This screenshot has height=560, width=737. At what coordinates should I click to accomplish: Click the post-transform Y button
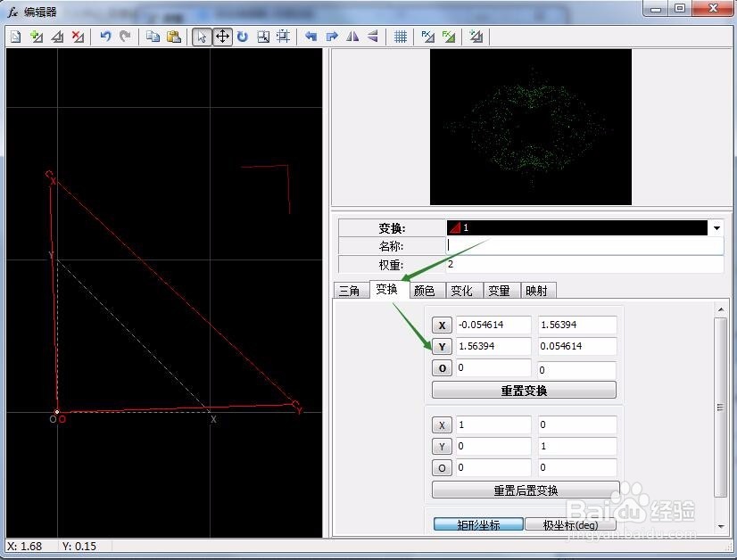(442, 447)
